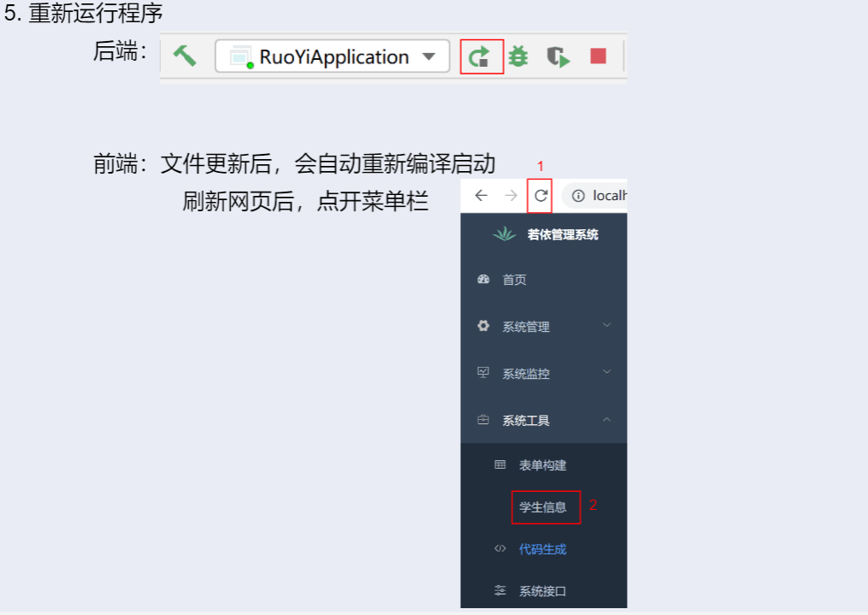
Task: Click the table icon beside 表单构建
Action: coord(500,464)
